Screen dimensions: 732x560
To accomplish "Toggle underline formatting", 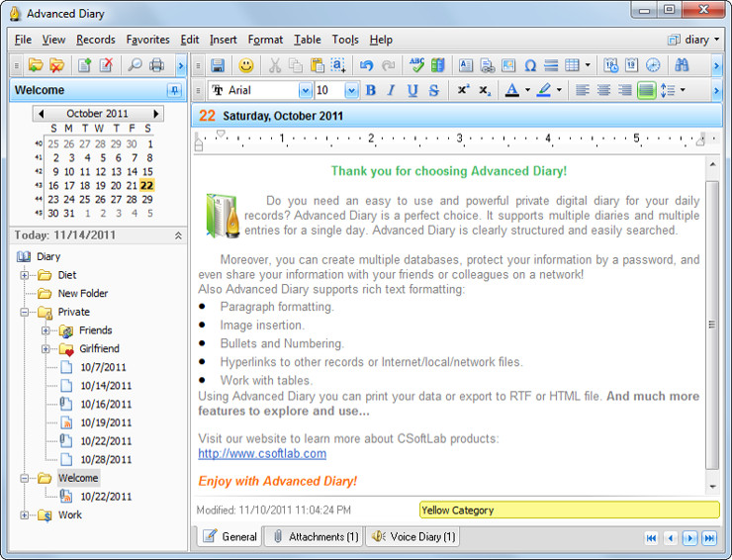I will [412, 90].
